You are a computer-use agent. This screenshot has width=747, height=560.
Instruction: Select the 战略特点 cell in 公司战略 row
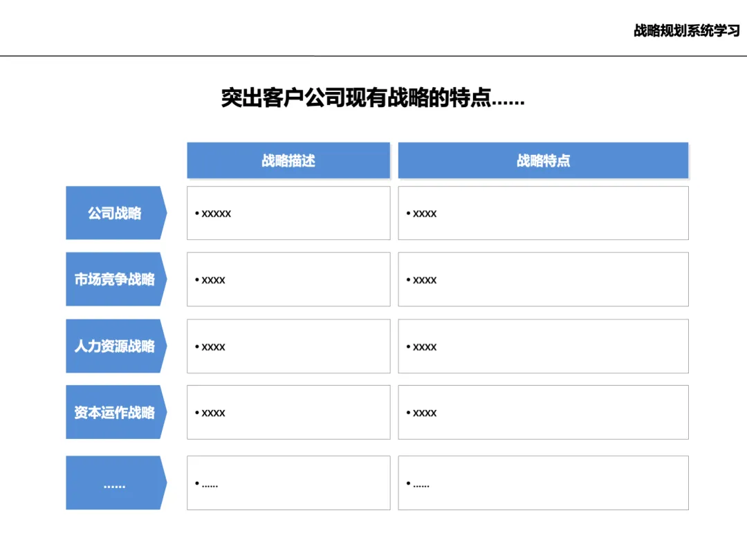543,213
